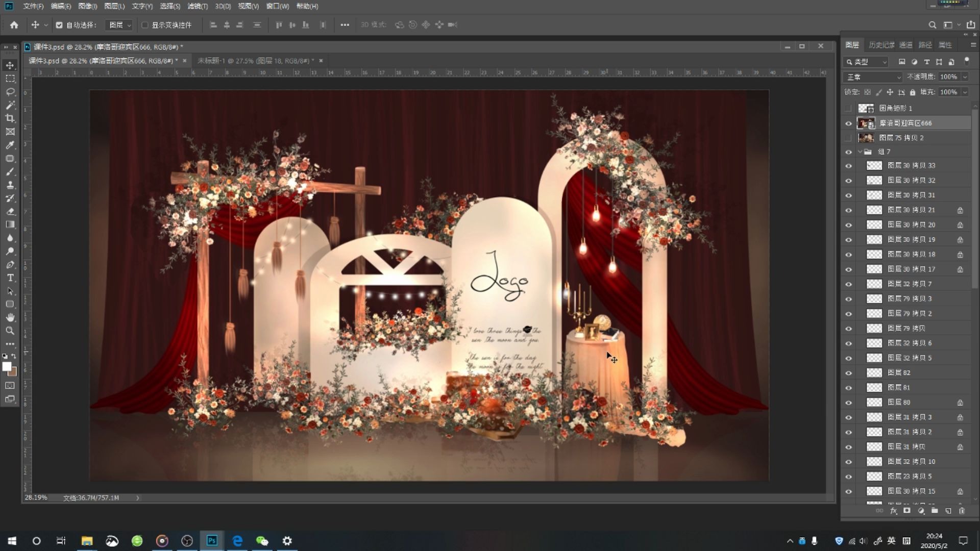Screen dimensions: 980x551
Task: Expand status bar info arrow
Action: pos(137,498)
